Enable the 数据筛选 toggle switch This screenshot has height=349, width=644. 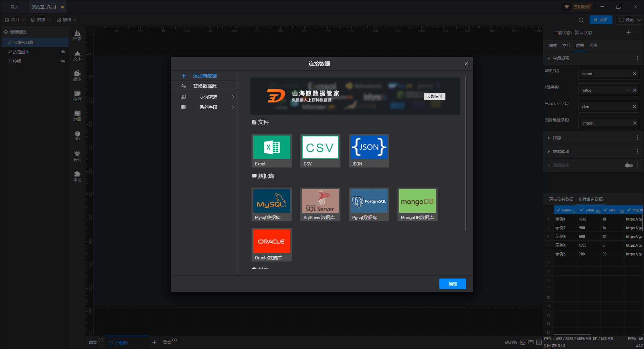pyautogui.click(x=629, y=165)
